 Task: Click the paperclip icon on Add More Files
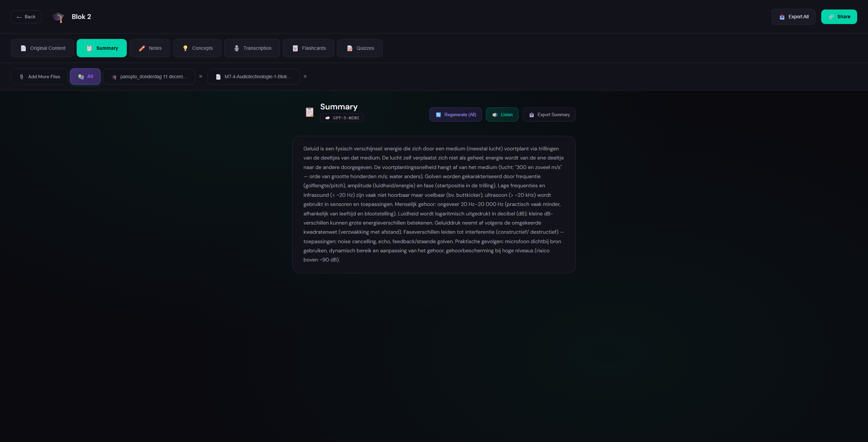21,77
